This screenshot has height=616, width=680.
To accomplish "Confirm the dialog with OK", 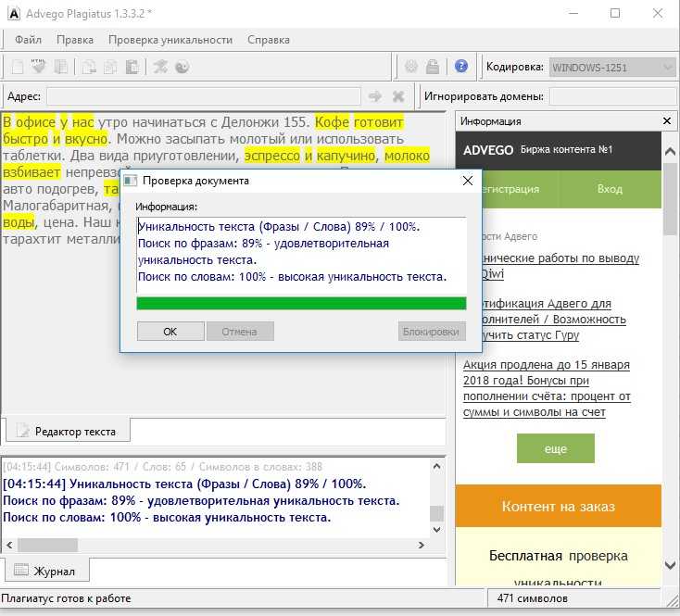I will (170, 332).
